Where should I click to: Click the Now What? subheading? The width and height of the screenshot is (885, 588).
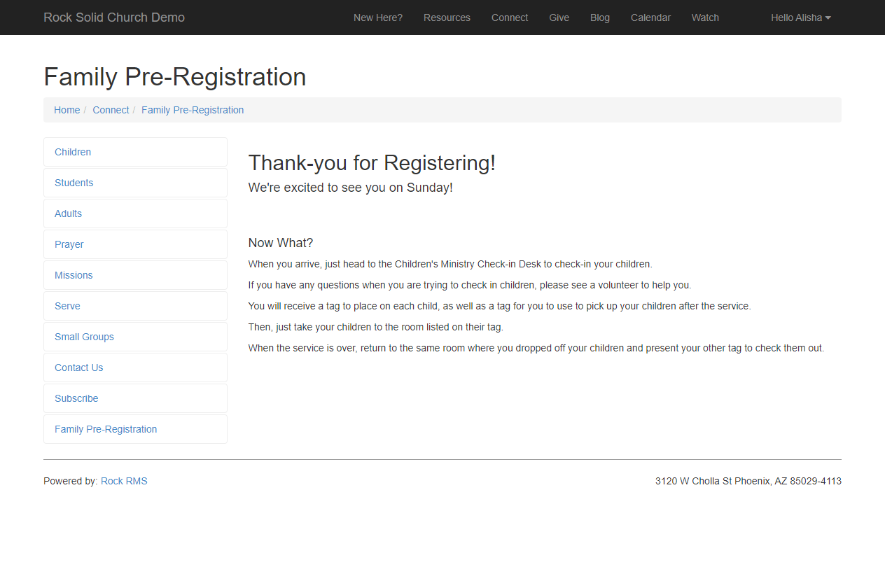coord(281,243)
